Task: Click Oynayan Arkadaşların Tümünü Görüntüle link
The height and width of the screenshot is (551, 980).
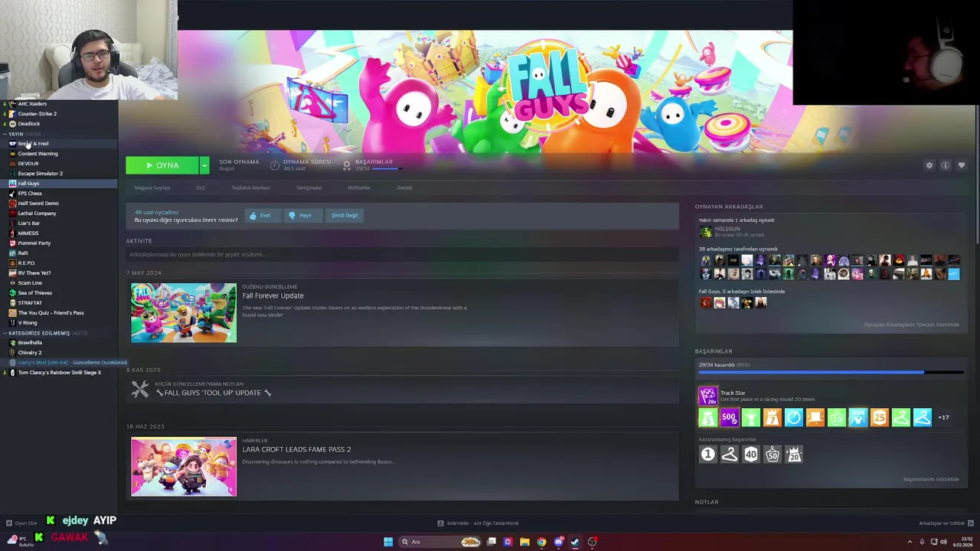Action: [x=911, y=324]
